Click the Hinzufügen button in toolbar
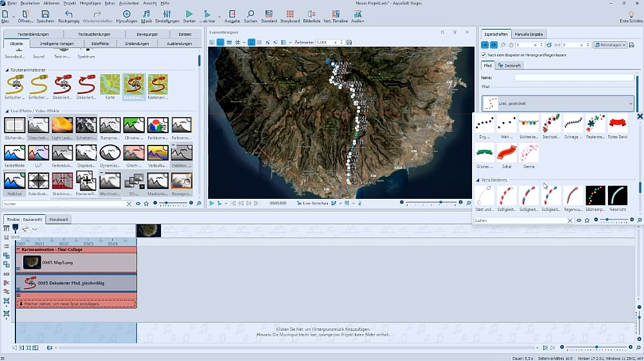 [x=126, y=14]
